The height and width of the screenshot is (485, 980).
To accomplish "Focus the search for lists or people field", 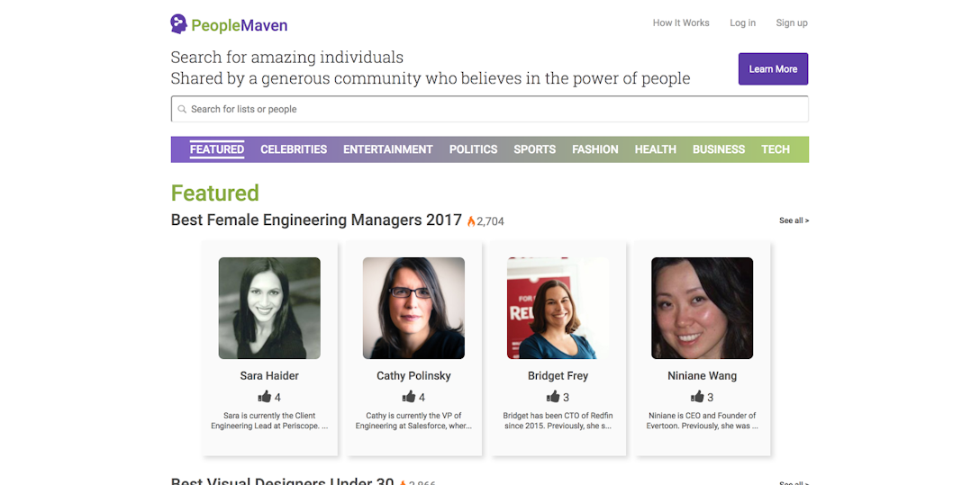I will pyautogui.click(x=495, y=110).
